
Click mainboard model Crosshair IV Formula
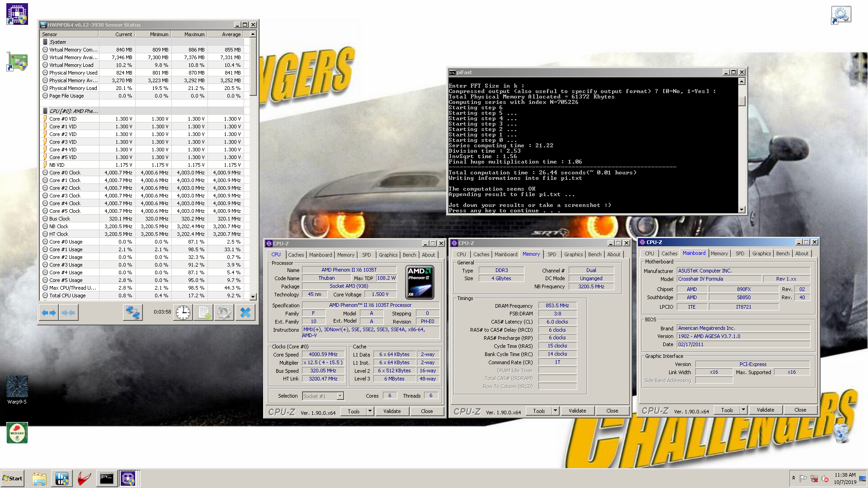click(719, 279)
